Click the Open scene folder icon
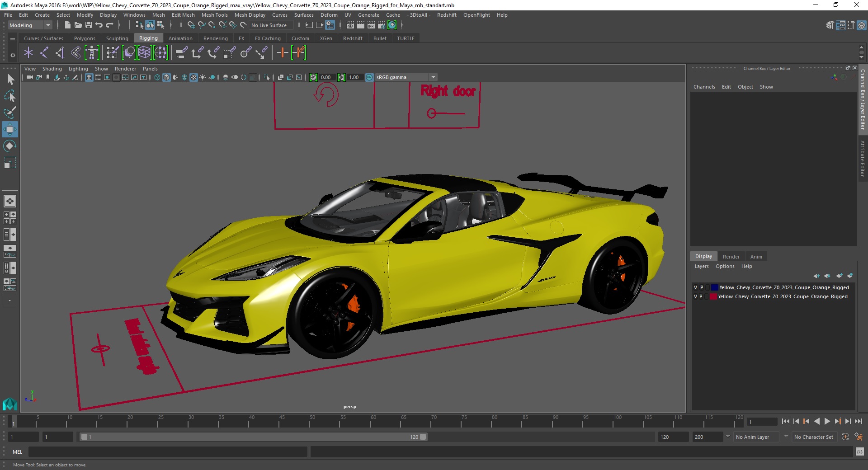The height and width of the screenshot is (470, 868). [78, 25]
